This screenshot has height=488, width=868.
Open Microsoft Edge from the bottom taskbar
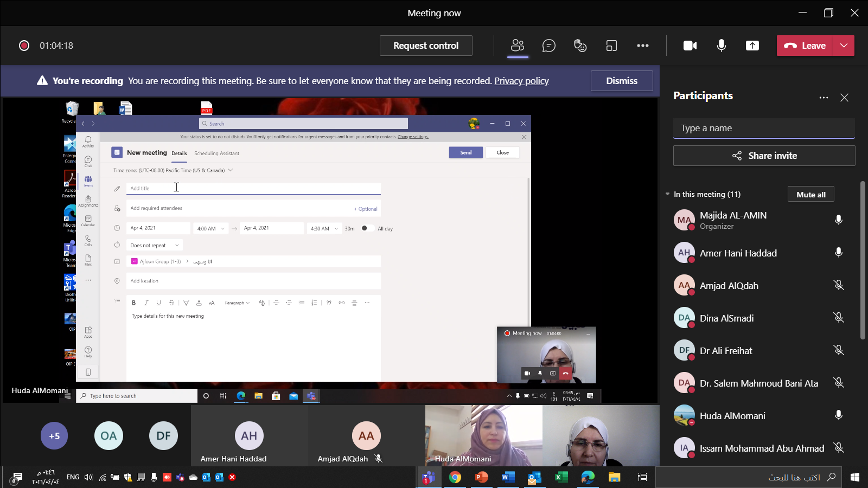point(588,477)
